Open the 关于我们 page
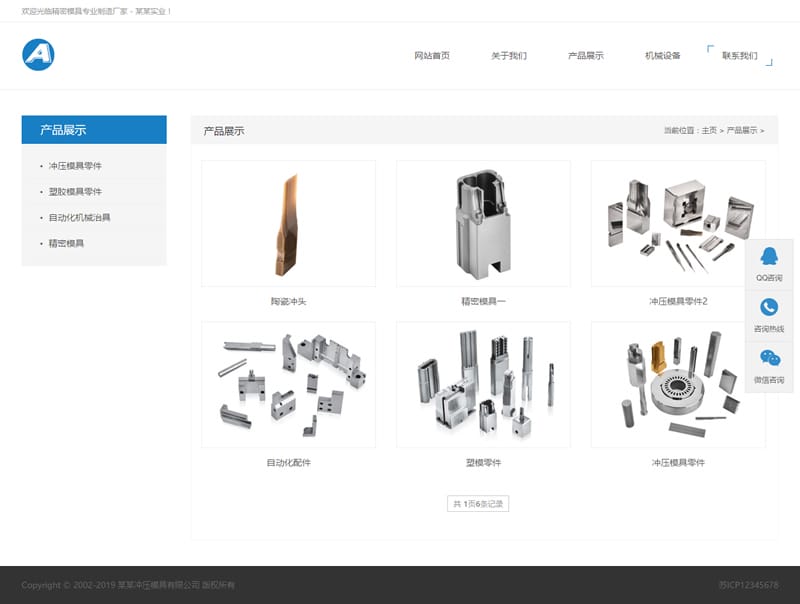This screenshot has width=800, height=604. click(x=508, y=56)
